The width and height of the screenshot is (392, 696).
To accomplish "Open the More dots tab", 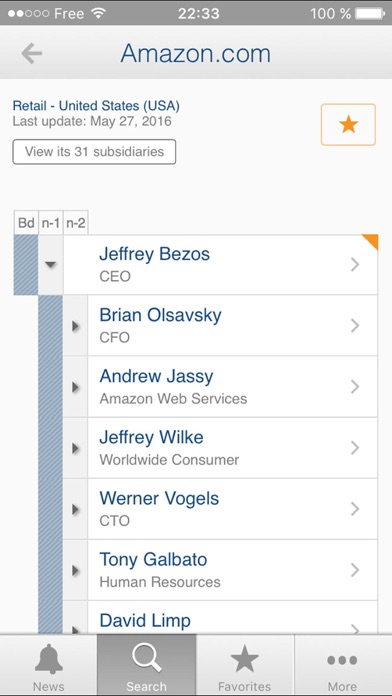I will coord(343,664).
